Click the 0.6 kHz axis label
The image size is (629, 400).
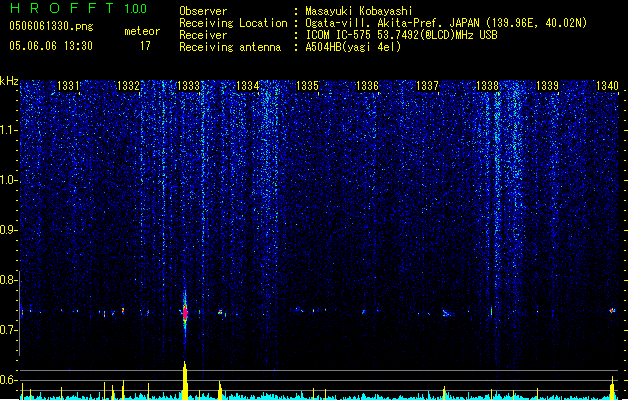[x=7, y=380]
